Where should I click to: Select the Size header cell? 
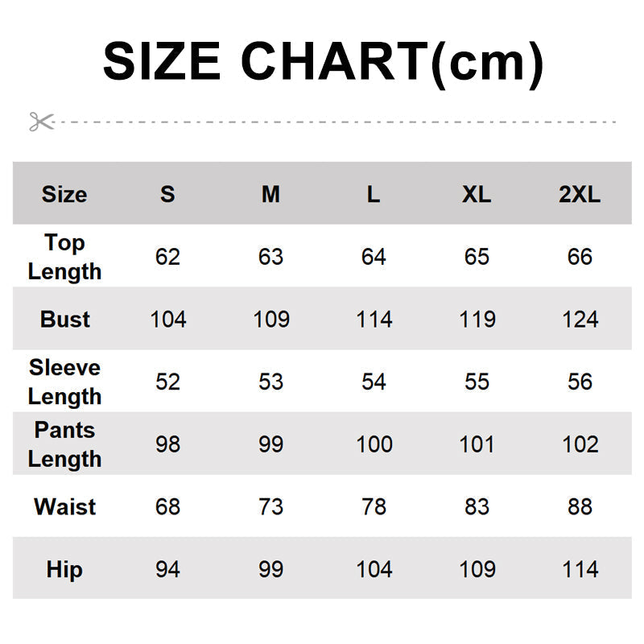pyautogui.click(x=64, y=194)
